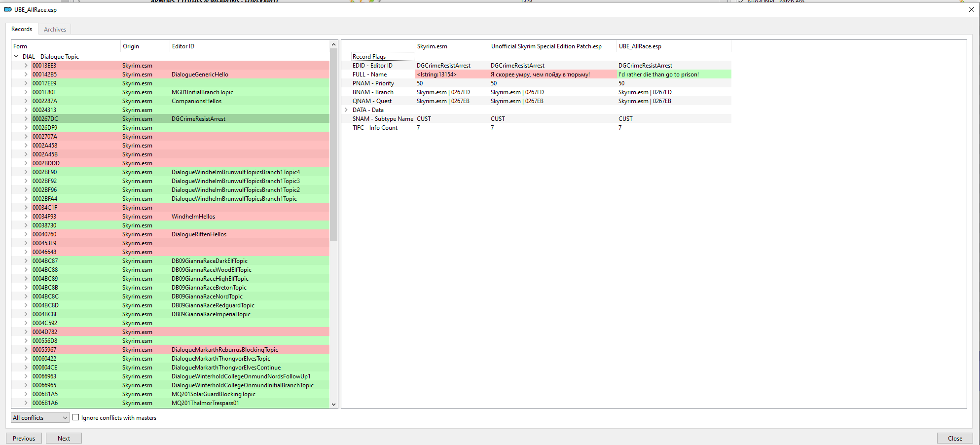Viewport: 980px width, 445px height.
Task: Click the record list scroll down arrow
Action: click(333, 404)
